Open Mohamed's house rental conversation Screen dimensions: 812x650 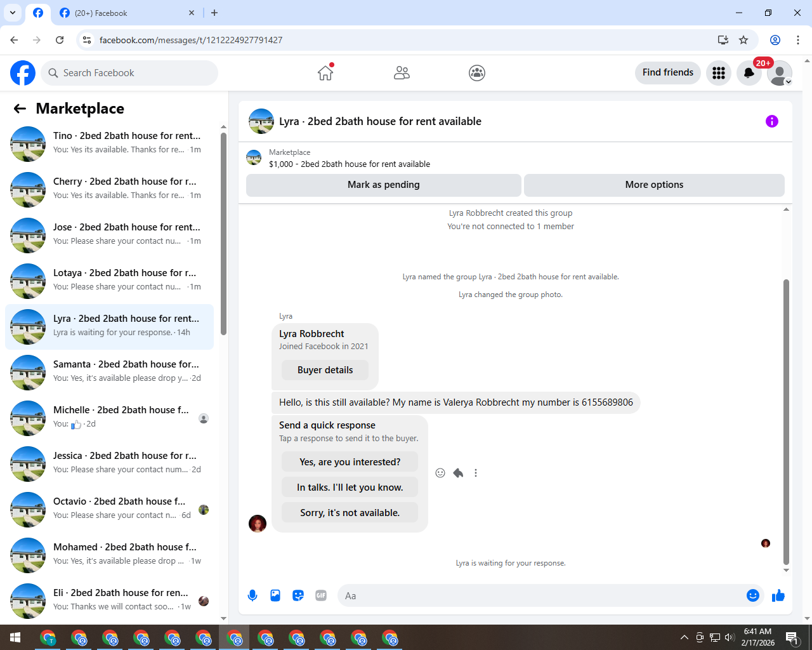(109, 555)
